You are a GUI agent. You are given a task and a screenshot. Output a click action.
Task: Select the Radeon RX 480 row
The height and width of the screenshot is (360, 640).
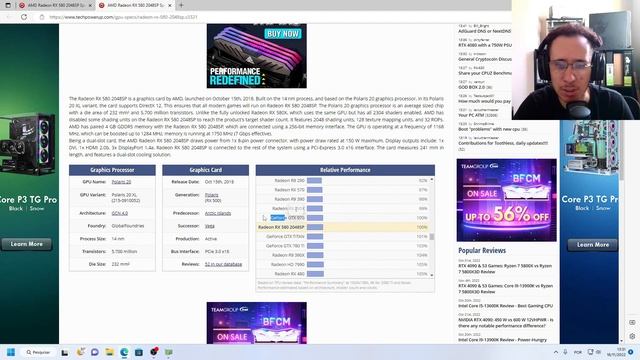click(x=342, y=274)
